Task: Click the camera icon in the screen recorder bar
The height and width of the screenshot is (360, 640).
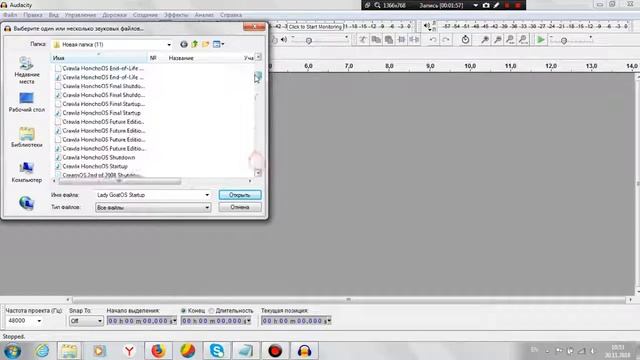Action: click(x=486, y=5)
